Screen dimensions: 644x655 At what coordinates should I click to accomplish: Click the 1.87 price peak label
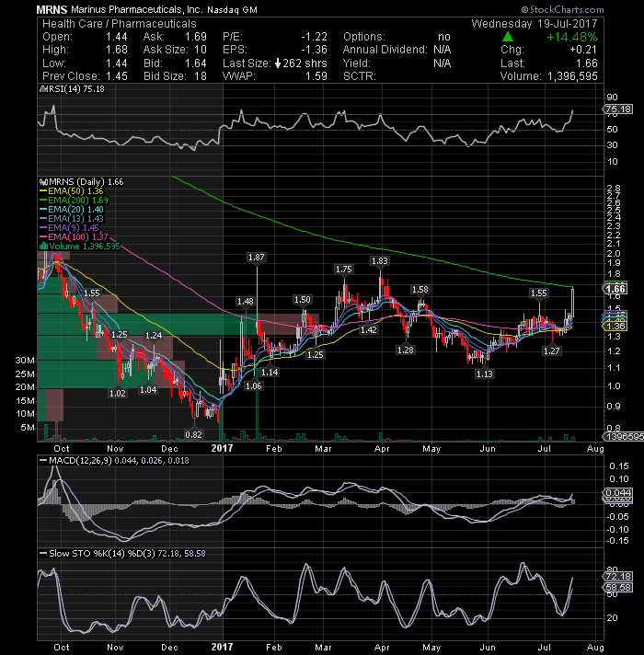point(256,258)
